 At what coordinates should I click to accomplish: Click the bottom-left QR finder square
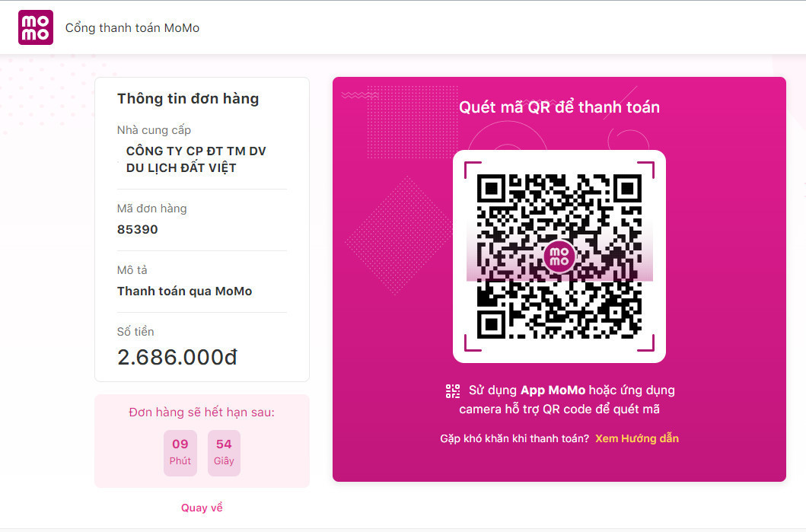[x=492, y=324]
